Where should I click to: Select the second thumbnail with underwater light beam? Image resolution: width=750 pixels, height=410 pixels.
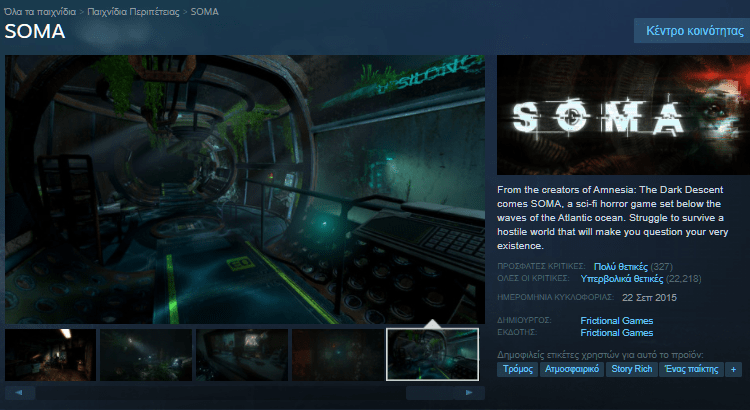[x=146, y=355]
